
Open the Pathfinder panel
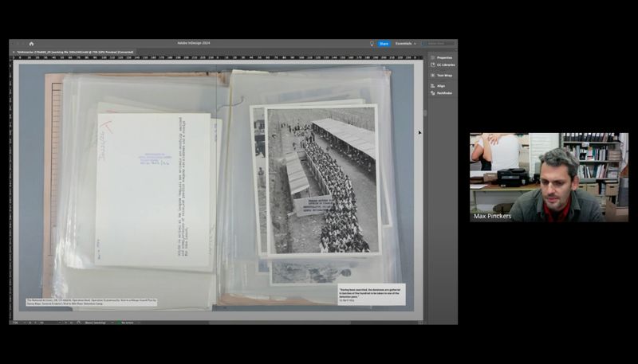pos(442,93)
